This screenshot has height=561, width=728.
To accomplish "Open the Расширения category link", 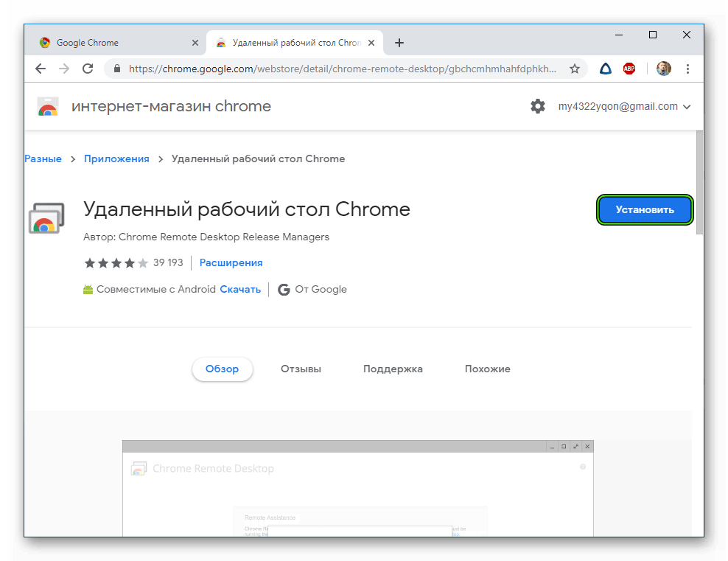I will click(231, 263).
